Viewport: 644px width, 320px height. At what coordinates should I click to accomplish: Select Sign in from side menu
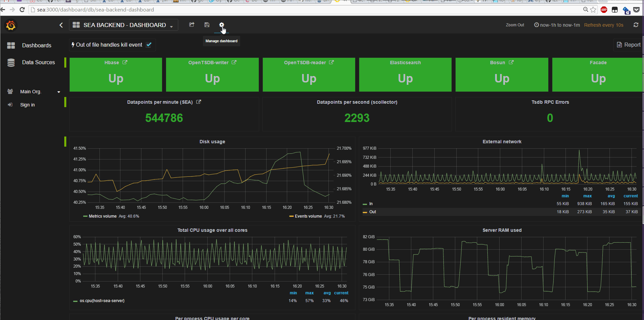[27, 105]
